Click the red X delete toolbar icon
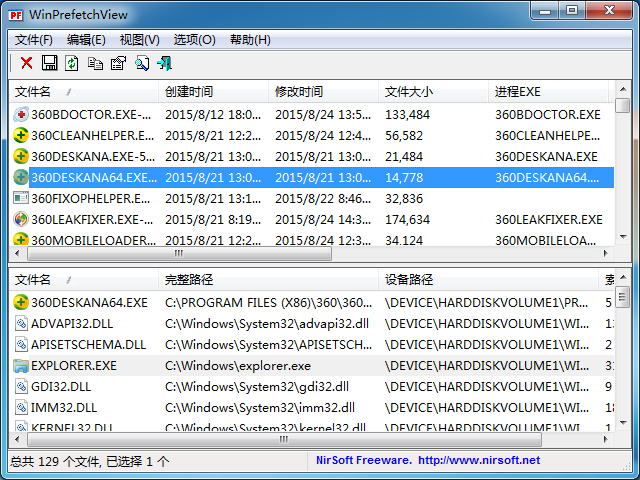The image size is (640, 480). coord(27,63)
